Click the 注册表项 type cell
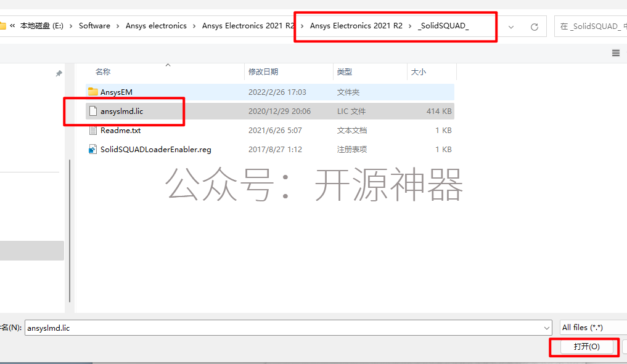Viewport: 627px width, 364px height. click(352, 150)
